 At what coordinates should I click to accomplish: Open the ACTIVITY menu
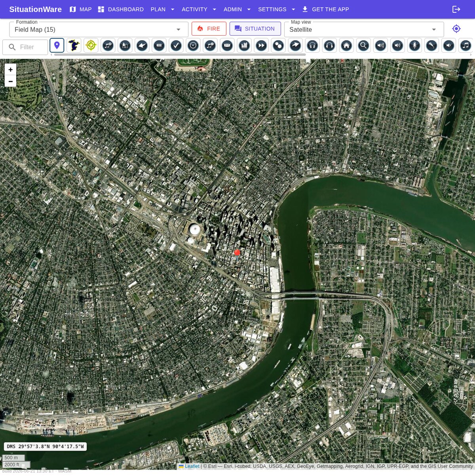tap(194, 9)
